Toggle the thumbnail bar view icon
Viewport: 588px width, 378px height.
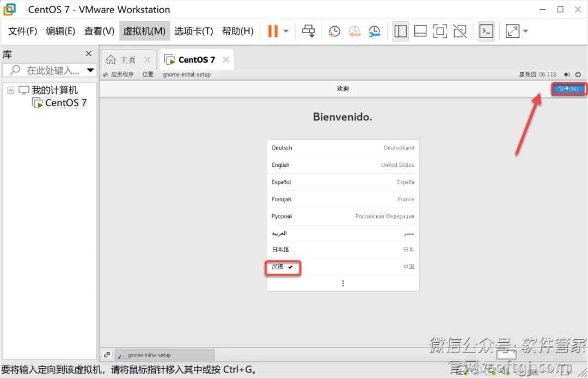(420, 31)
